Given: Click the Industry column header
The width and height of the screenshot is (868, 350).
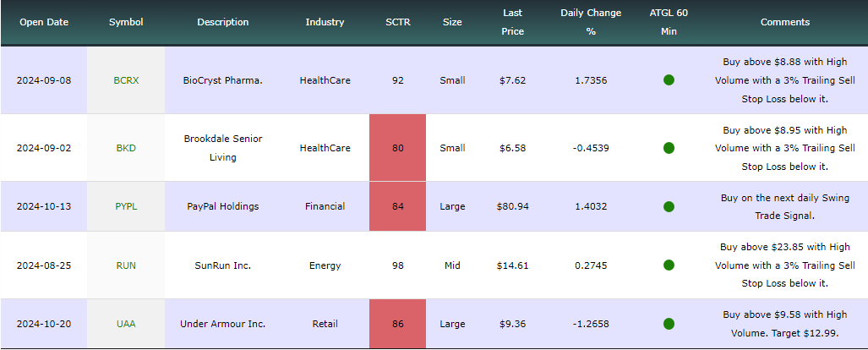Looking at the screenshot, I should 325,22.
